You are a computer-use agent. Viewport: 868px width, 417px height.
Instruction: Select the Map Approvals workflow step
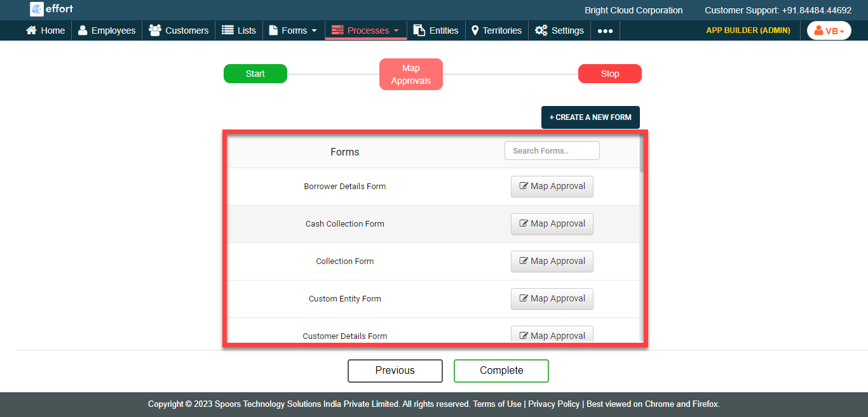click(410, 74)
